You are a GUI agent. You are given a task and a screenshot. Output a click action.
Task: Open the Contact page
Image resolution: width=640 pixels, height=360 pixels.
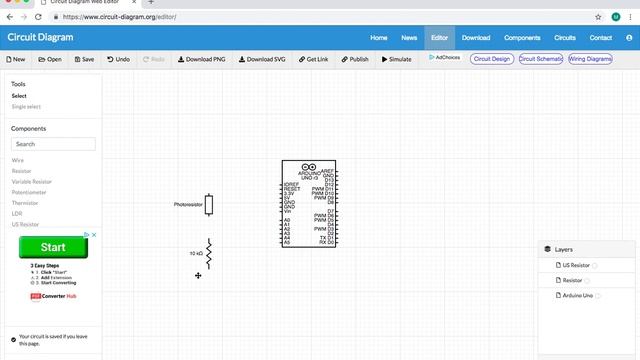coord(600,38)
